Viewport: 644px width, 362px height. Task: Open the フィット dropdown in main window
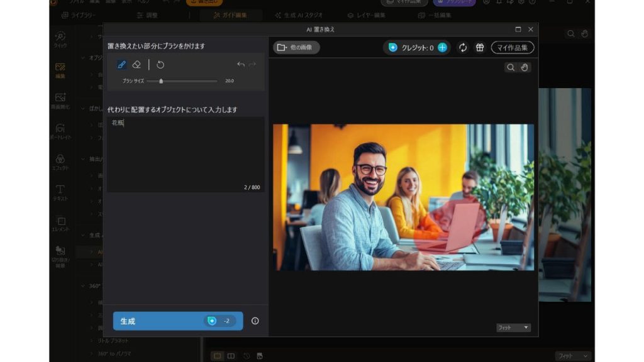pos(572,356)
